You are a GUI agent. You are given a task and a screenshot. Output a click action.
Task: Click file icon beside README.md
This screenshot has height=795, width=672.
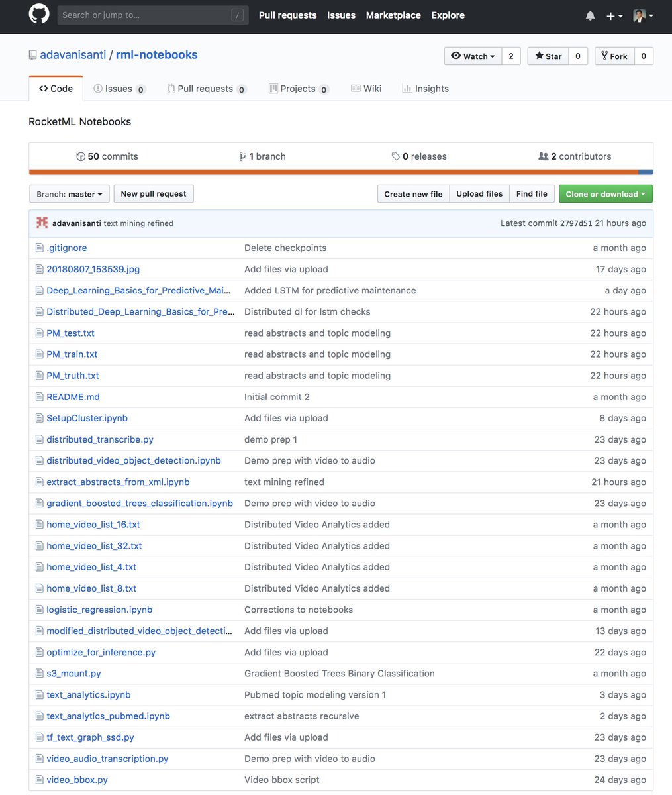(39, 397)
